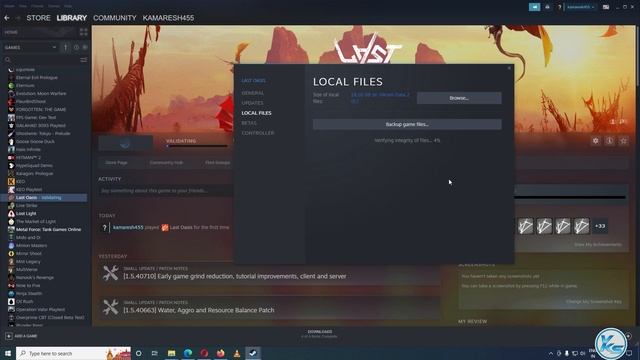Open the +33 more achievements badge
Viewport: 640px width, 360px height.
click(600, 226)
